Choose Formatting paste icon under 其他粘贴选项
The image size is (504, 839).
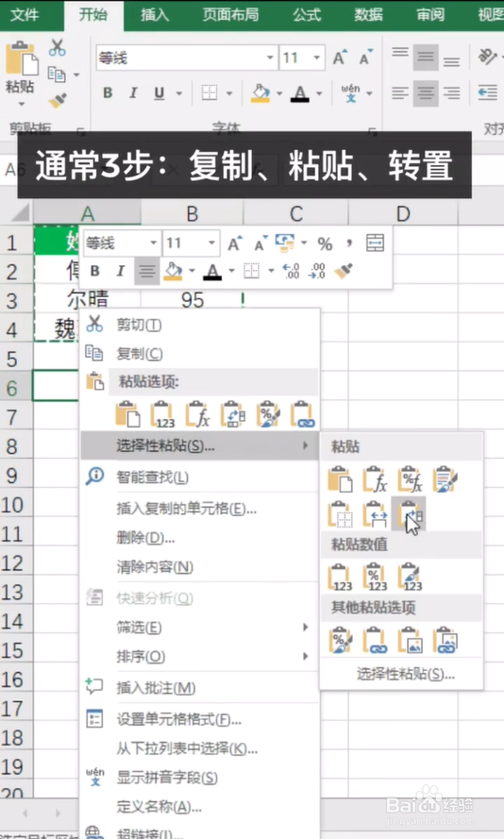(x=341, y=641)
